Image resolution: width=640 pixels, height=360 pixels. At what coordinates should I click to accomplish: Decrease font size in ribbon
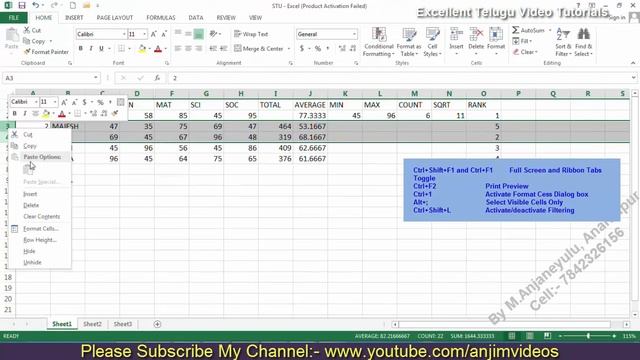(x=164, y=34)
